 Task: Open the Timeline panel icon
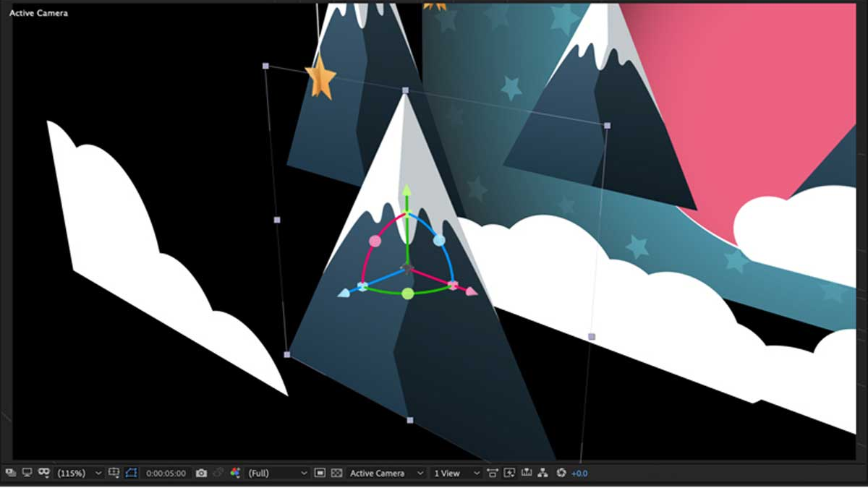[526, 473]
